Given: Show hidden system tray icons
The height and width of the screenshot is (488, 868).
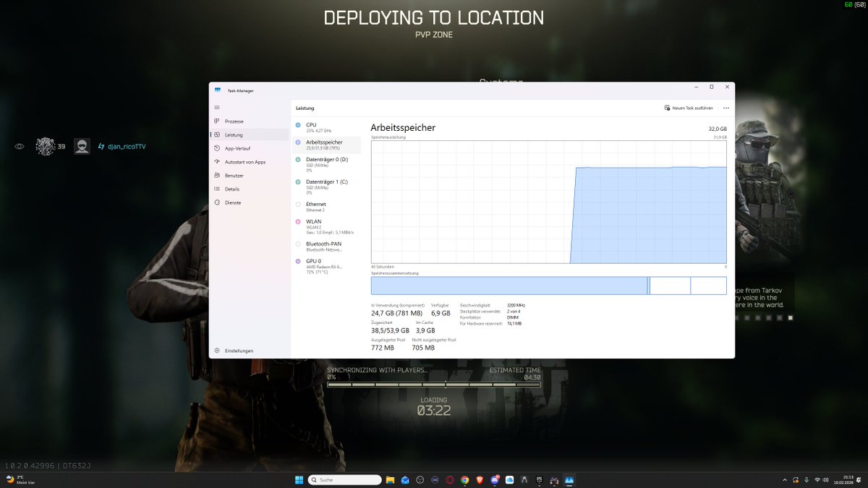Looking at the screenshot, I should (785, 480).
